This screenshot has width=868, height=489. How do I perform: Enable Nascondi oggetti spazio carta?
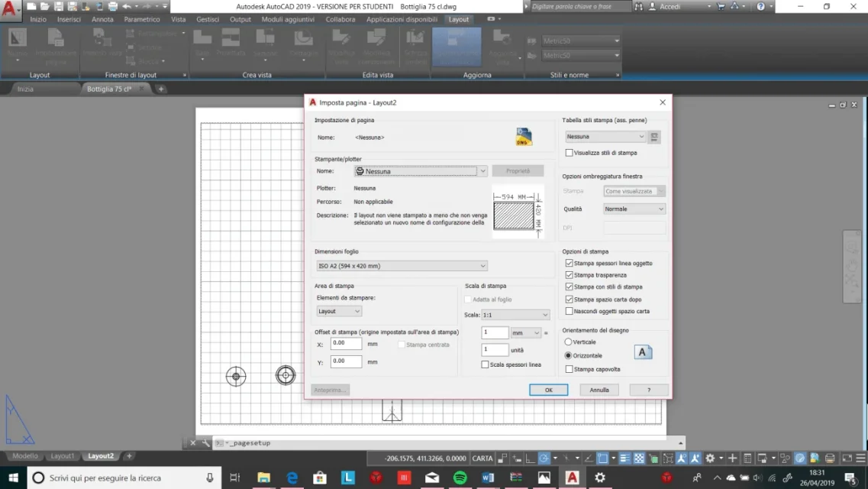click(569, 311)
